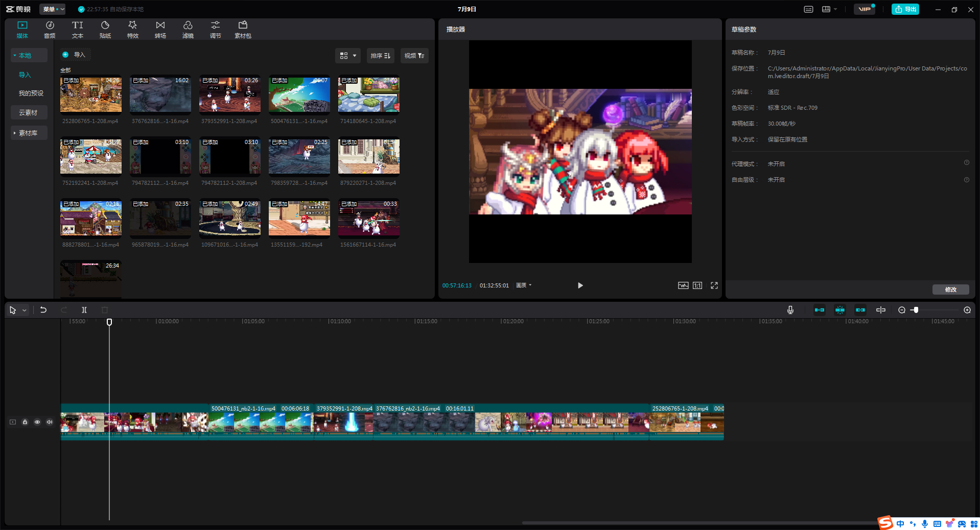Click the timeline zoom slider handle

[916, 310]
